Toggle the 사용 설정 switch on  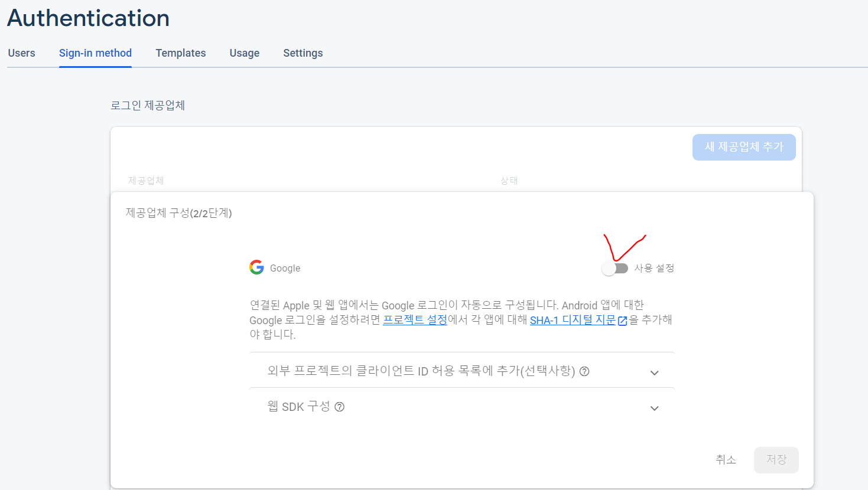(615, 269)
